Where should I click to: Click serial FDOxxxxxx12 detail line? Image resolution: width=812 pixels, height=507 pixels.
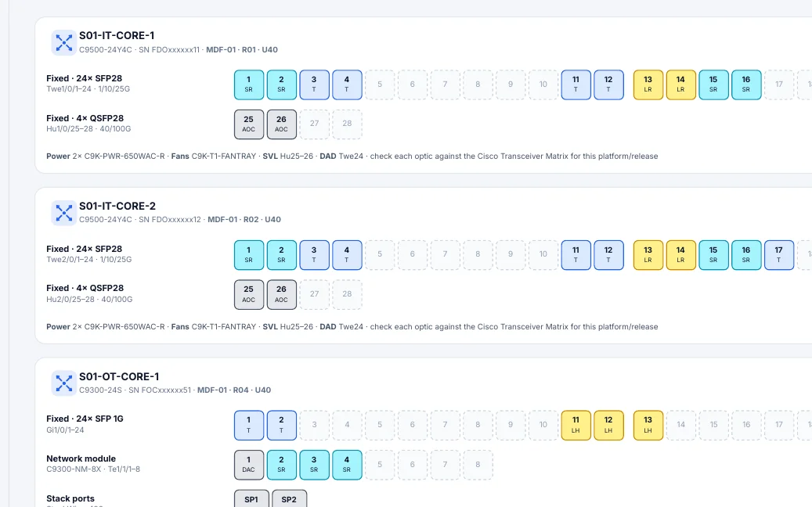pos(179,219)
